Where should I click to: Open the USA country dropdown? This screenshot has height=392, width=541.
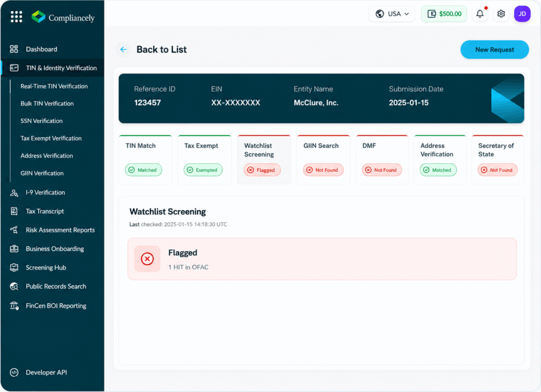coord(391,14)
